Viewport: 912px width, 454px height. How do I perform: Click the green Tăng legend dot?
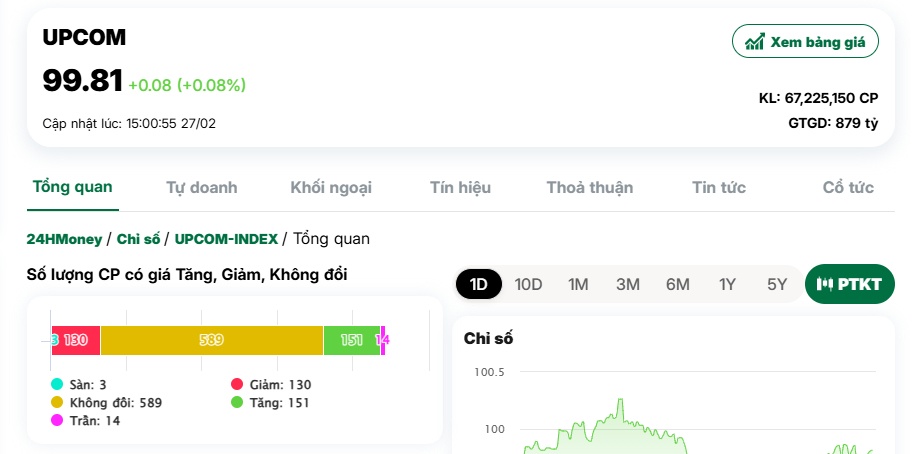[237, 402]
